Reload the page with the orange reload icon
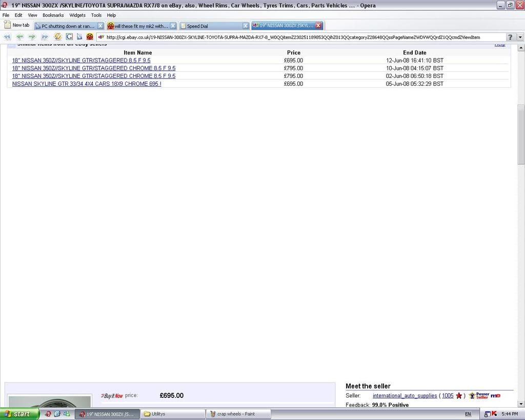The height and width of the screenshot is (420, 525). click(x=57, y=37)
